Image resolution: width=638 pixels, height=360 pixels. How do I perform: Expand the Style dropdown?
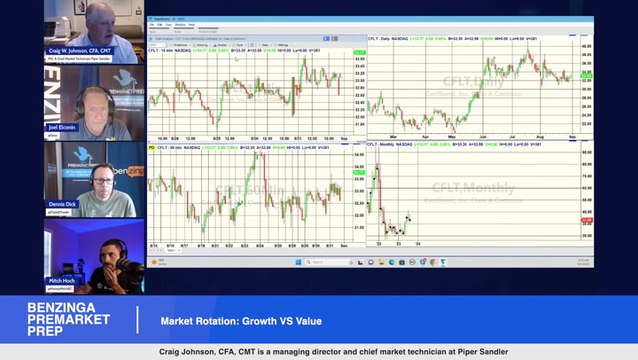239,45
